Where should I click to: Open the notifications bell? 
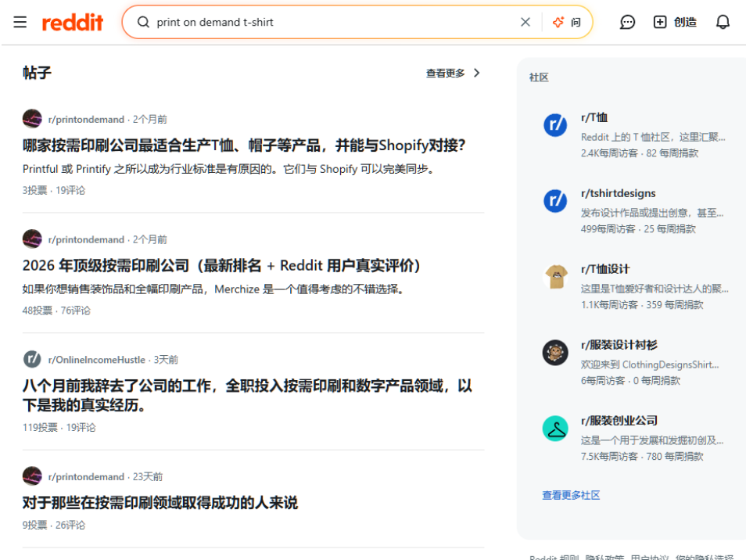(723, 22)
